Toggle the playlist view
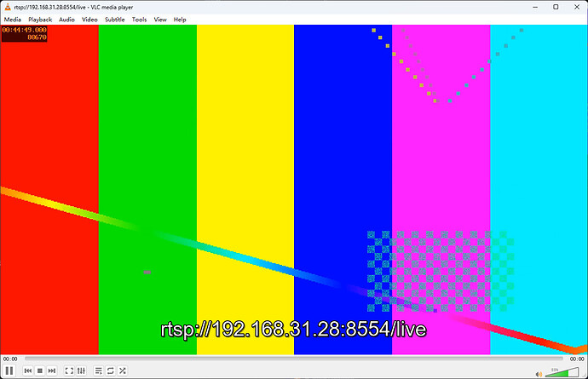Screen dimensions: 588x379 (98, 370)
